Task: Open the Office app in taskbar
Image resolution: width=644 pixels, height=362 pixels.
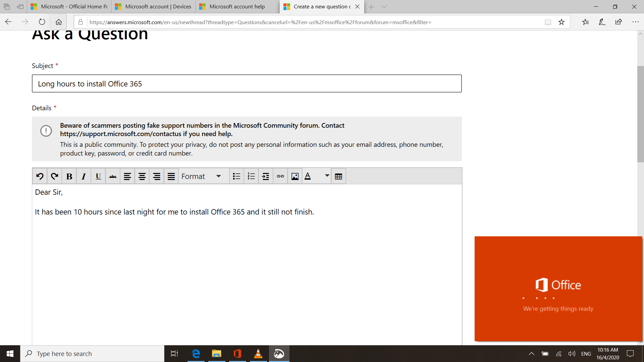Action: click(237, 354)
